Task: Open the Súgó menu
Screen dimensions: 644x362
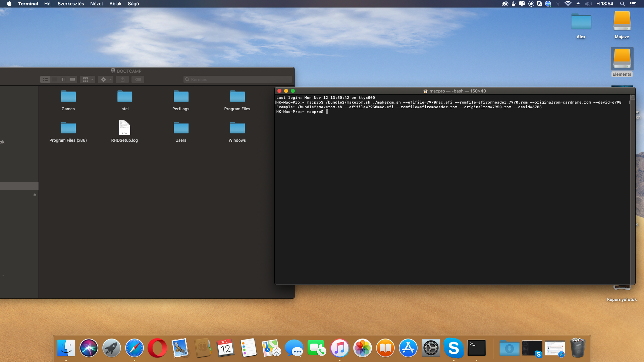Action: tap(133, 4)
